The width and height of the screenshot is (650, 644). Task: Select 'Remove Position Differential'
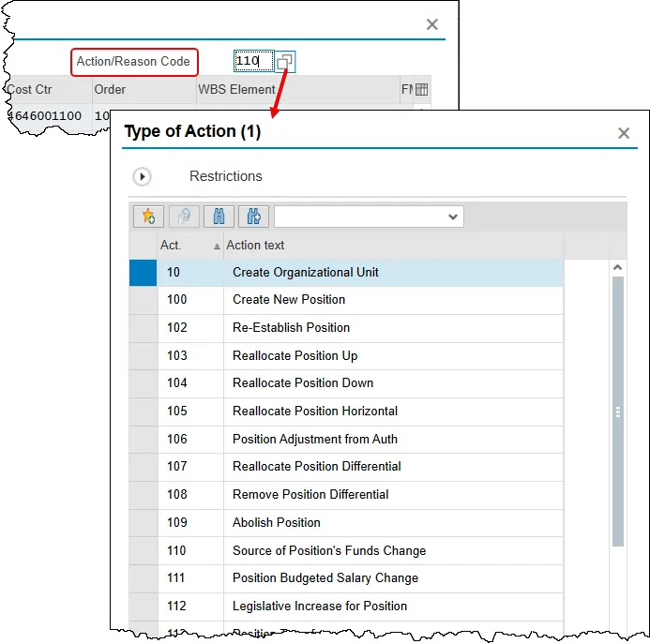[x=310, y=495]
